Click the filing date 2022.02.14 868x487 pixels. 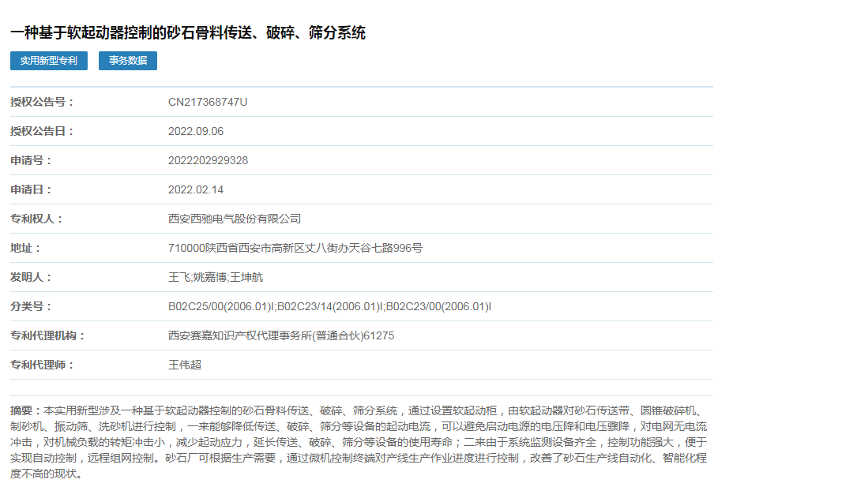(x=196, y=189)
